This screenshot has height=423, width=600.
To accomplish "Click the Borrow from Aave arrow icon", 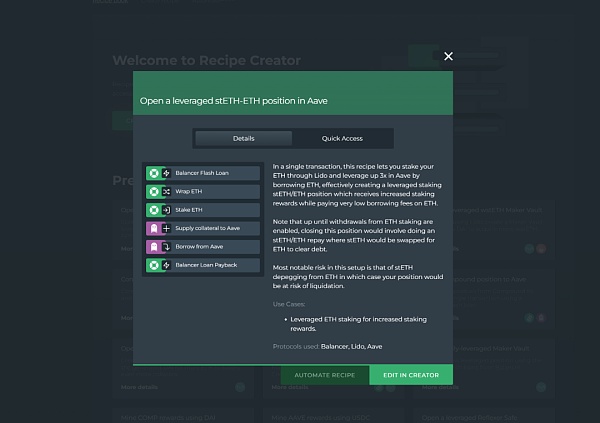I will coord(167,247).
